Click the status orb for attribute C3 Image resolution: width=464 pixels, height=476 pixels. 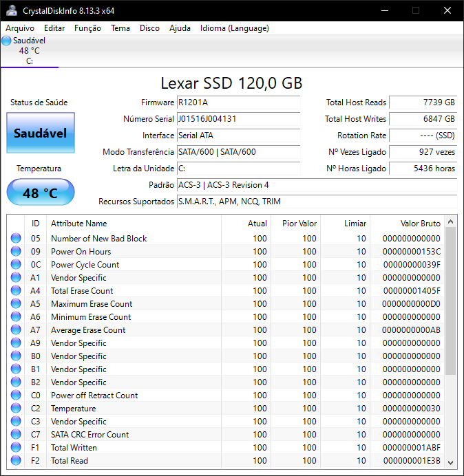(x=16, y=421)
